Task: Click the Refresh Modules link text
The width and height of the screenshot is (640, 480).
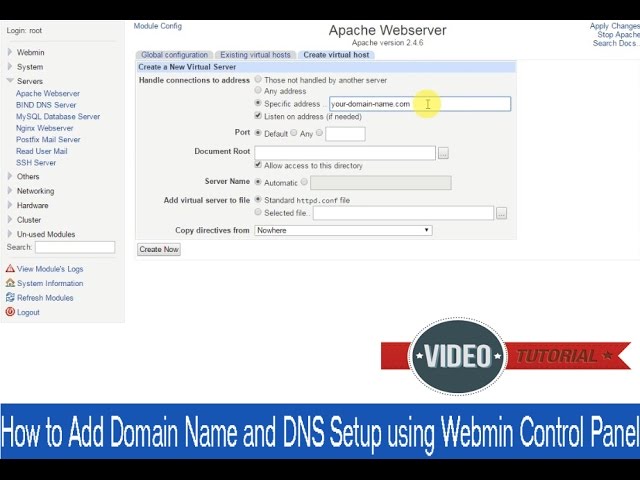Action: pyautogui.click(x=45, y=298)
